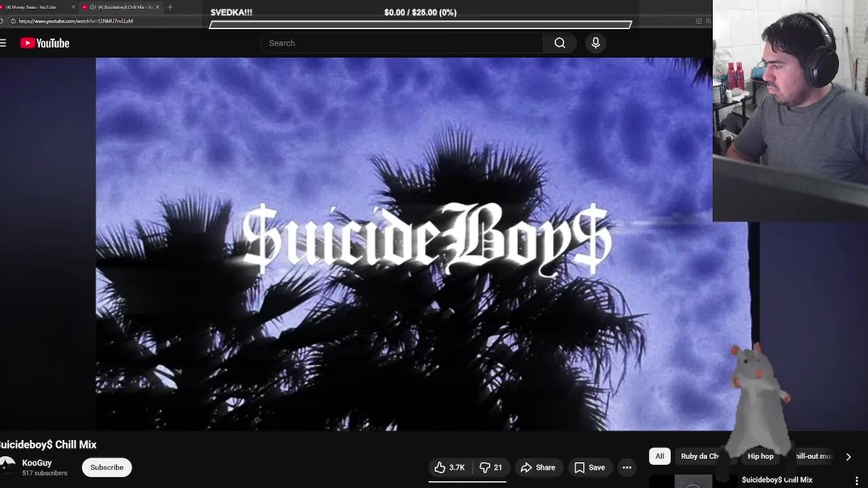Click the $0.00 / $25.00 (0%) goal text
868x488 pixels.
[420, 12]
